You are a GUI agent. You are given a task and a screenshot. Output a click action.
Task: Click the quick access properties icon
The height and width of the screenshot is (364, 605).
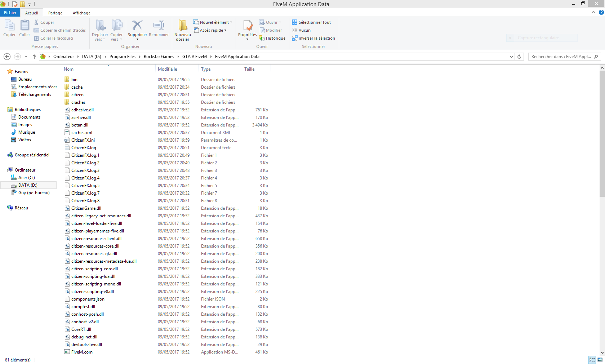(x=15, y=4)
